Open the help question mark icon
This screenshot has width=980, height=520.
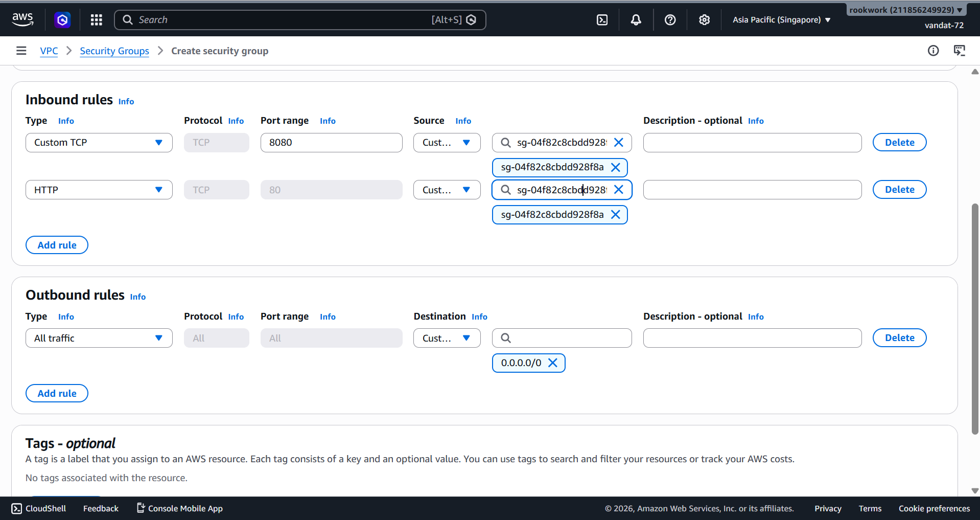670,20
